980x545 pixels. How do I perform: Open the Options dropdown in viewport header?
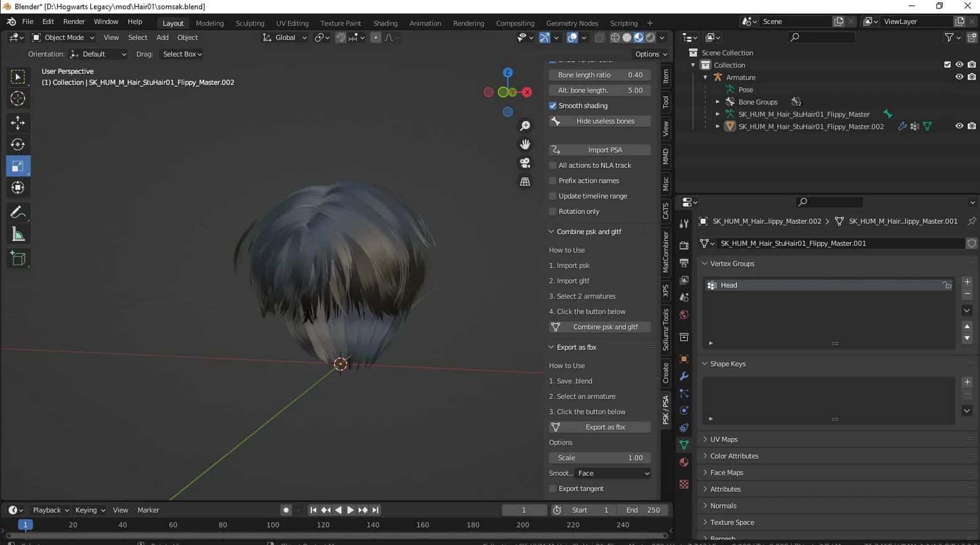[x=651, y=54]
